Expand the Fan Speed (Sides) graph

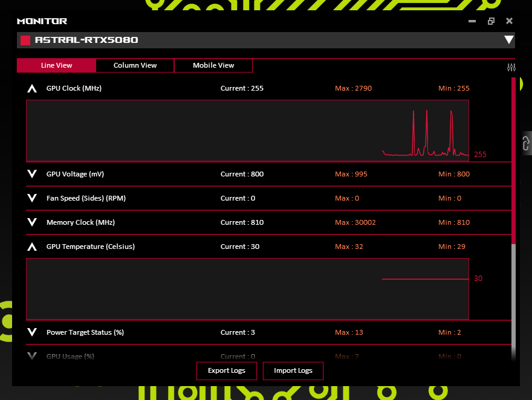(x=32, y=198)
